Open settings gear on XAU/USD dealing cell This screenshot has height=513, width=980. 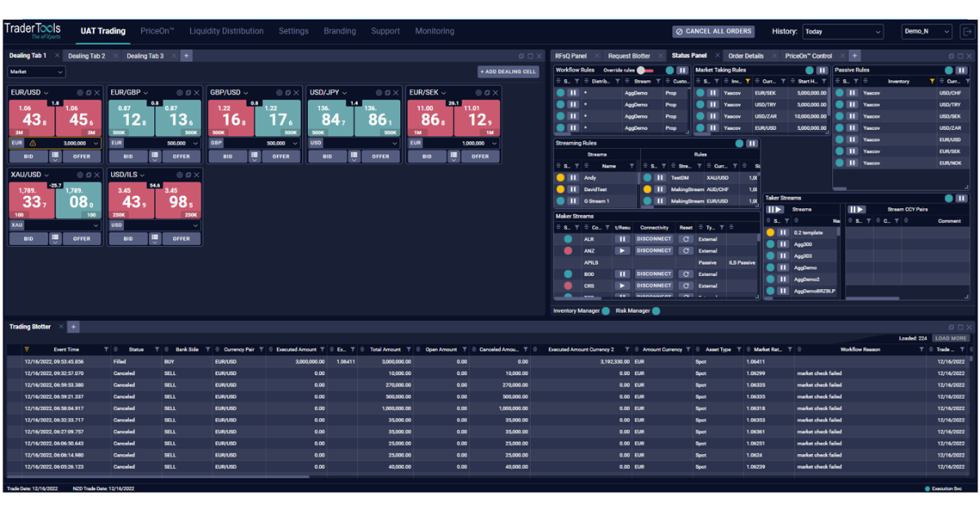80,175
